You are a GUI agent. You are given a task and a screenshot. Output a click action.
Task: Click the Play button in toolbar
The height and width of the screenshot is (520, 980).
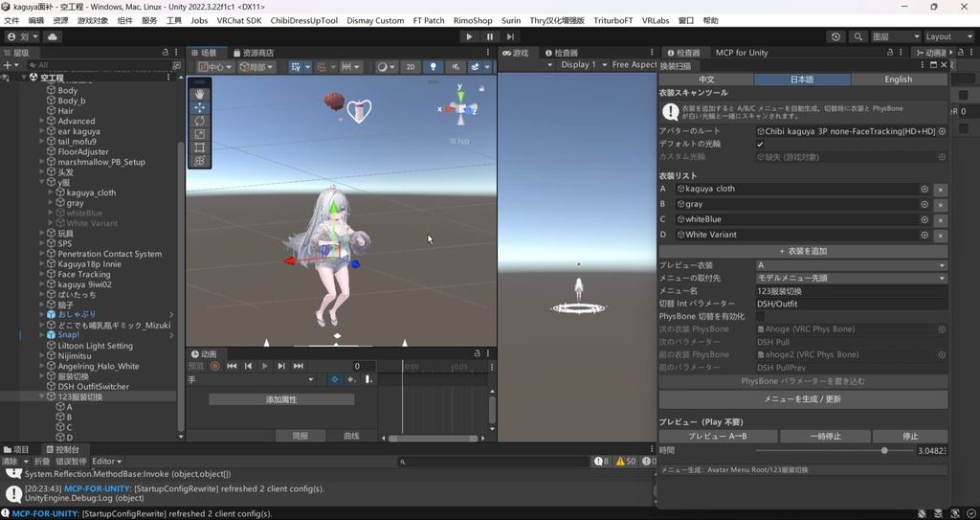(469, 37)
